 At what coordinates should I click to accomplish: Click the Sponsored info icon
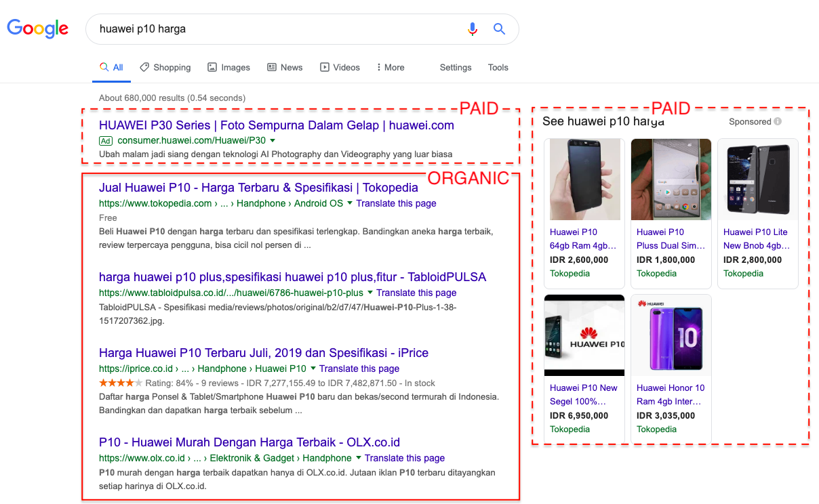click(778, 122)
